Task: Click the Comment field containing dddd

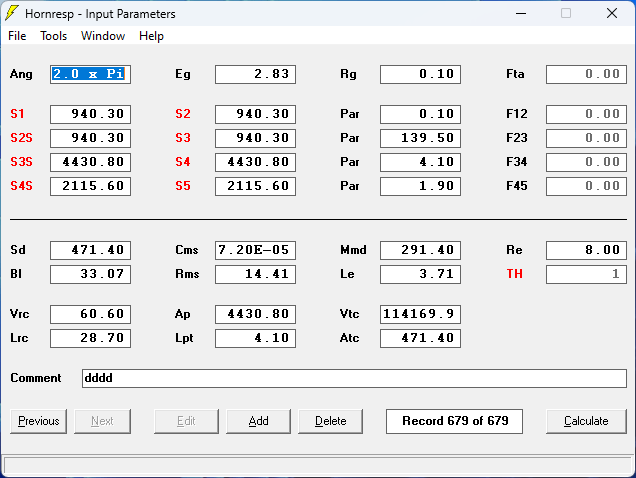Action: coord(354,378)
